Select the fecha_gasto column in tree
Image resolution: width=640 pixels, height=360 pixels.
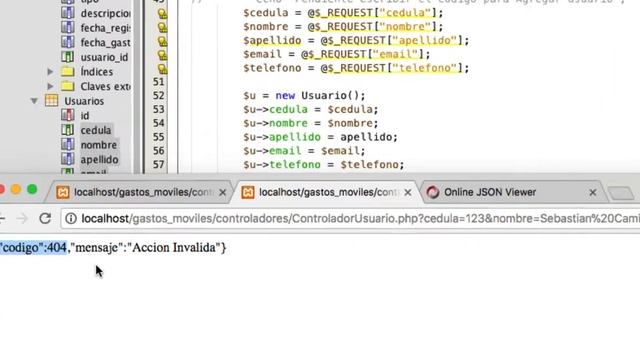coord(105,42)
